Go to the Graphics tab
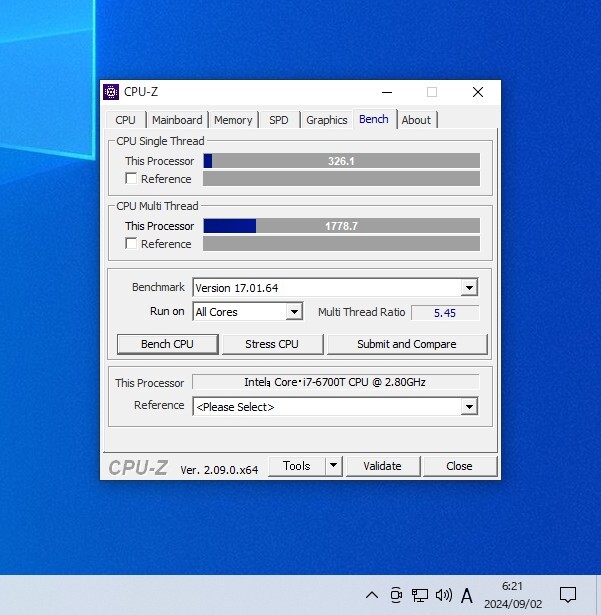Image resolution: width=601 pixels, height=615 pixels. click(x=327, y=120)
